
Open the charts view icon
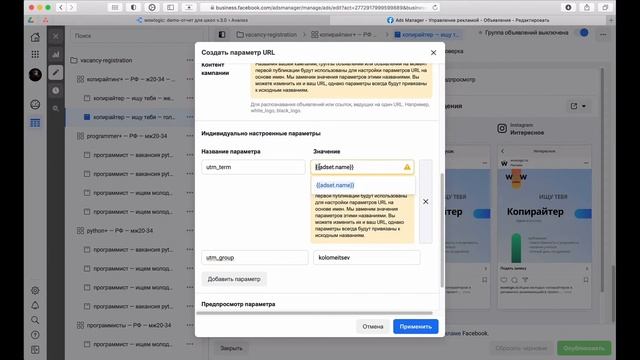[x=56, y=54]
